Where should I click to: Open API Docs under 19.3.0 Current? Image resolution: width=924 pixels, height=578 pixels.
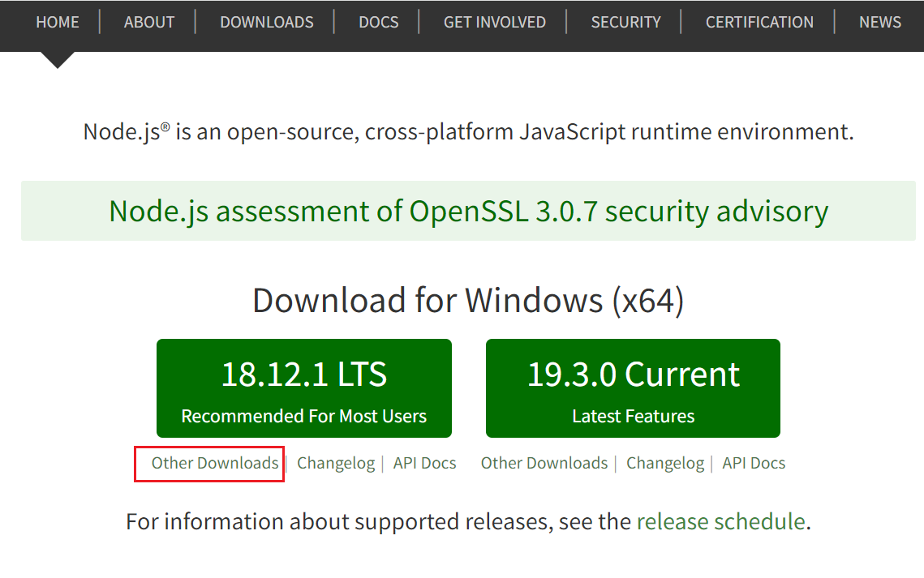click(x=754, y=463)
